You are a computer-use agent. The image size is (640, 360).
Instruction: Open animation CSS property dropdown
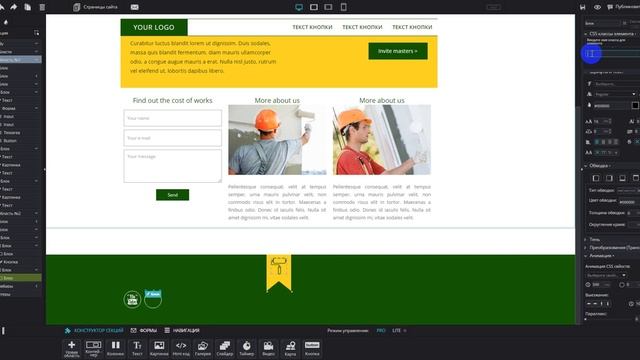pos(606,275)
